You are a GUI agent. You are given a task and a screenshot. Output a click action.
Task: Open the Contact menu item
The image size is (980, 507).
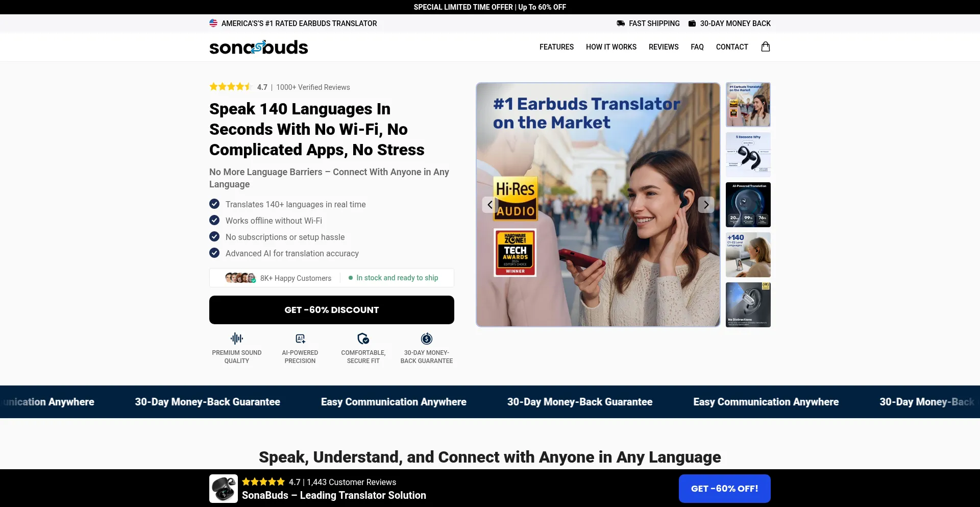pyautogui.click(x=732, y=47)
